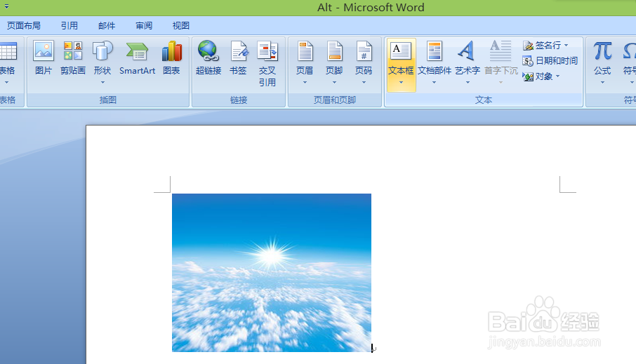Click the 文本框 text box icon
This screenshot has height=364, width=636.
[x=401, y=51]
